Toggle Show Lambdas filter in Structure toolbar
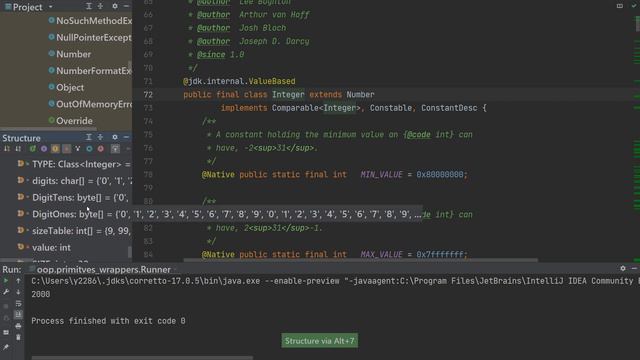This screenshot has width=640, height=360. tap(78, 149)
